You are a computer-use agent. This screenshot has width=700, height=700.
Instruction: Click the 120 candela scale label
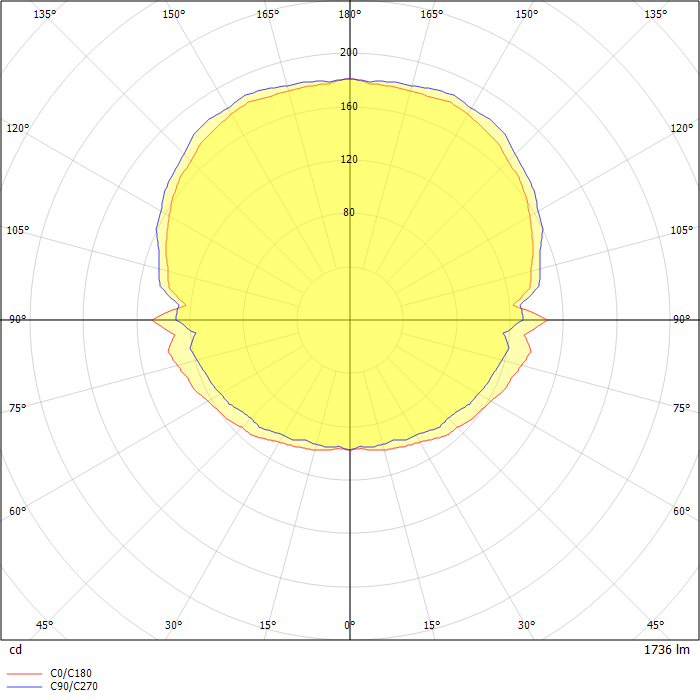(x=349, y=159)
